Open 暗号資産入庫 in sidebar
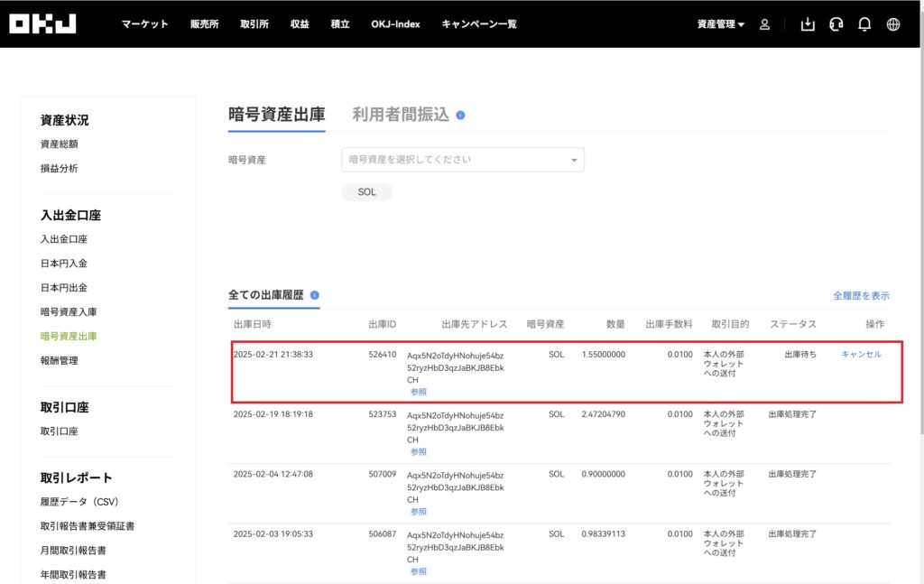The height and width of the screenshot is (584, 924). pyautogui.click(x=69, y=311)
